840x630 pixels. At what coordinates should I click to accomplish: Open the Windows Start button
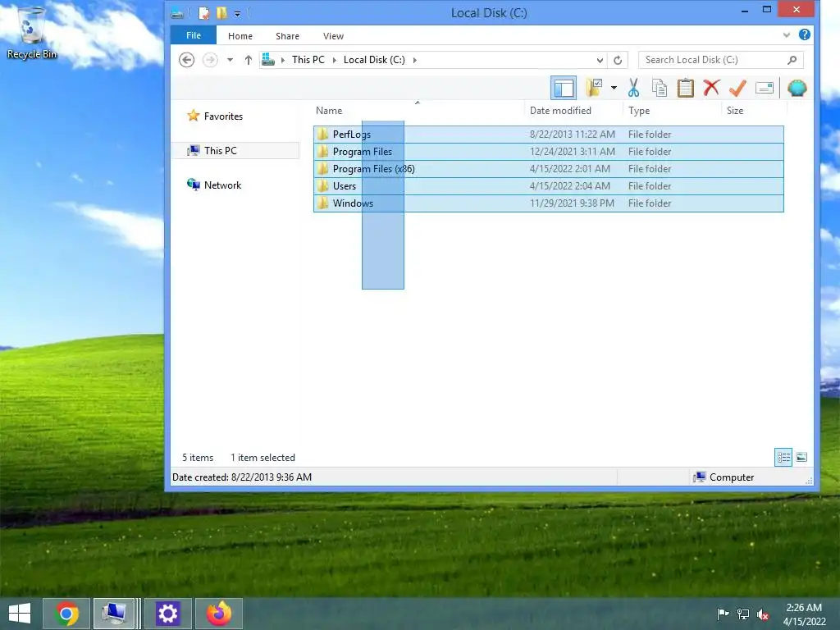20,614
